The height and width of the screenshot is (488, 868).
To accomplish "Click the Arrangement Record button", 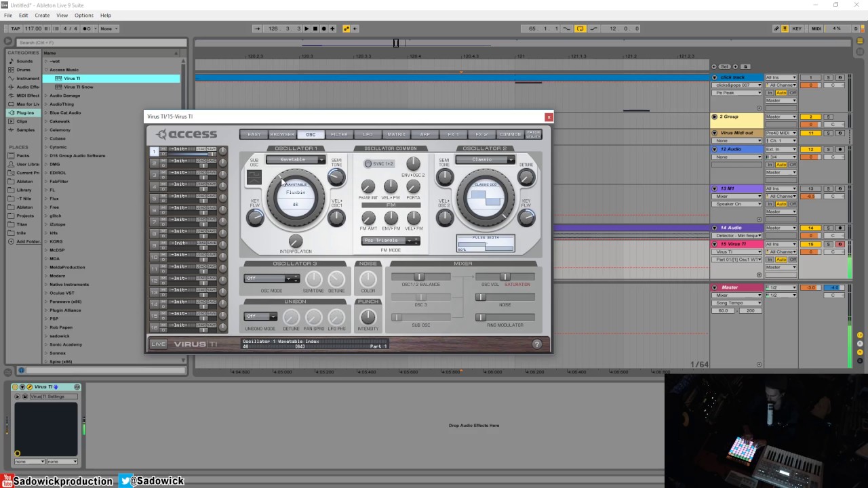I will pos(323,28).
